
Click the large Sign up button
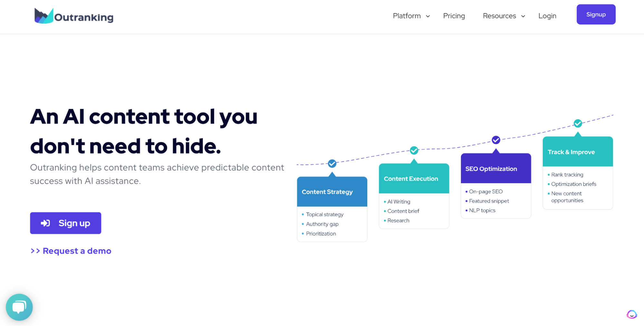point(66,223)
